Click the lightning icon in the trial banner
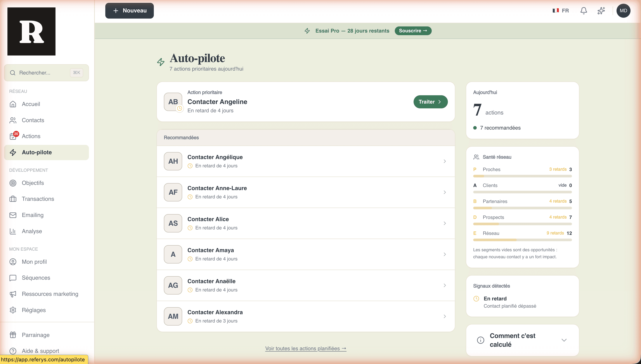The width and height of the screenshot is (641, 364). coord(307,31)
